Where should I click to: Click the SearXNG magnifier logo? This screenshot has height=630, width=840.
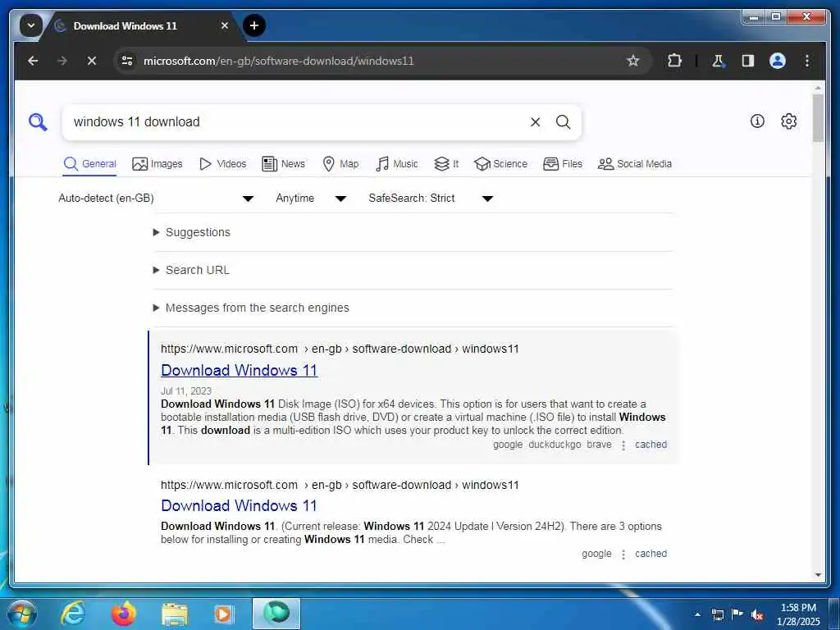(x=38, y=121)
